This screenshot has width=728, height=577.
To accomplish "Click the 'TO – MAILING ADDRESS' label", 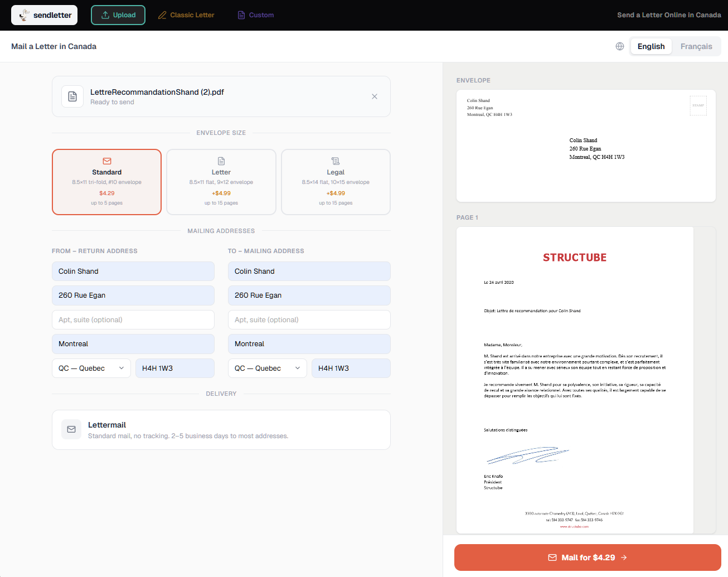I will pos(266,251).
